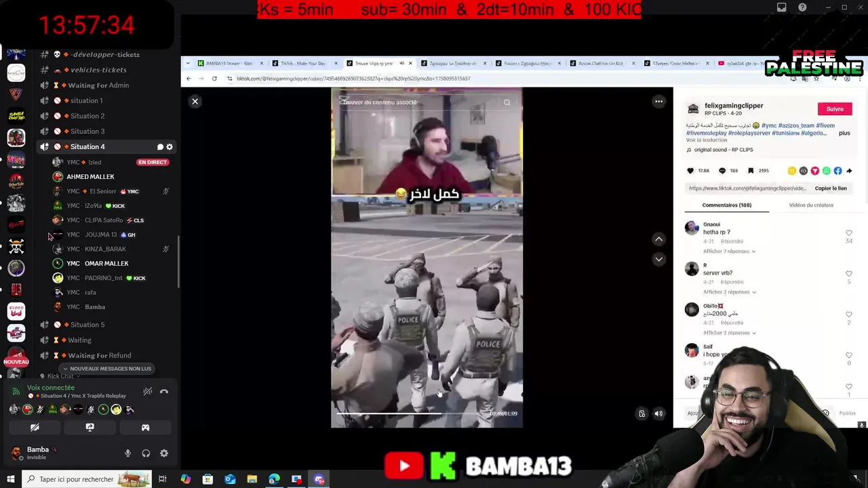The width and height of the screenshot is (868, 488).
Task: Click the 'Taper ici pour rechercher' taskbar search
Action: tap(86, 479)
